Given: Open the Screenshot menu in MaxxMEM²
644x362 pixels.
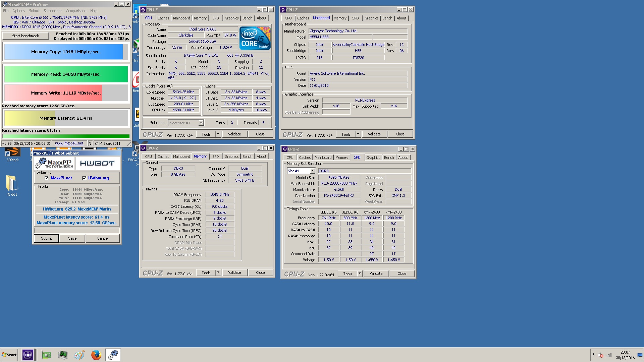Looking at the screenshot, I should (x=53, y=11).
